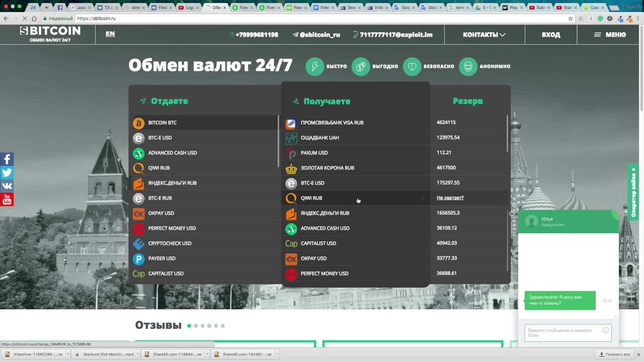Click the Анонимно mask icon
The height and width of the screenshot is (362, 644).
[x=468, y=66]
